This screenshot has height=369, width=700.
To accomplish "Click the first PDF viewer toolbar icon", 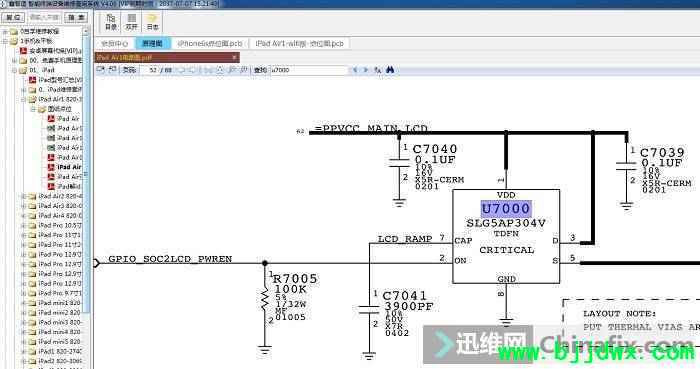I will pos(100,70).
